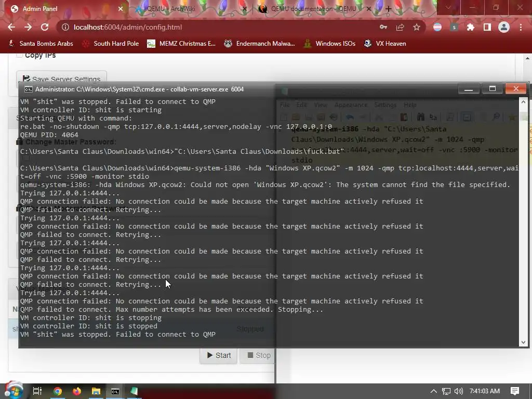Click the S extension icon in Chrome toolbar
The image size is (532, 399).
[454, 27]
